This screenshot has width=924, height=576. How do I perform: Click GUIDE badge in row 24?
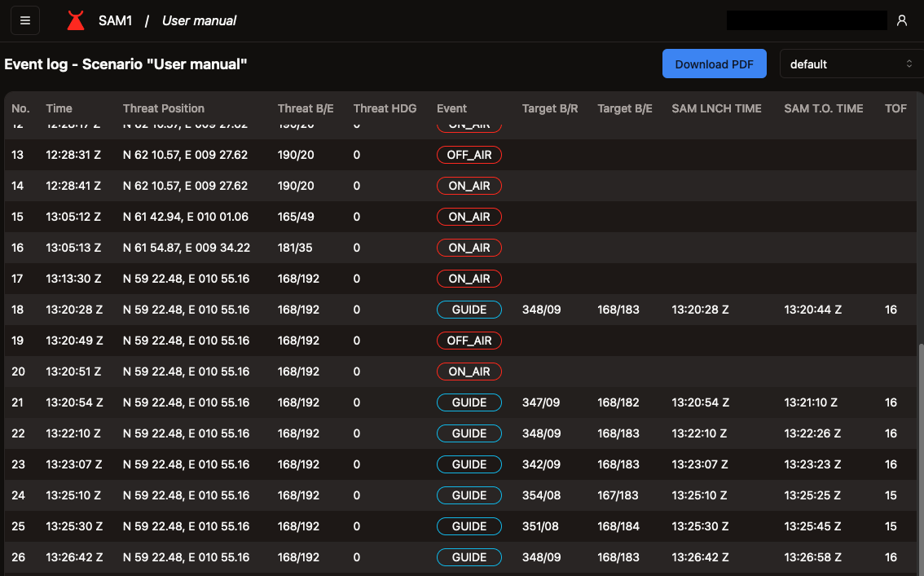point(469,495)
